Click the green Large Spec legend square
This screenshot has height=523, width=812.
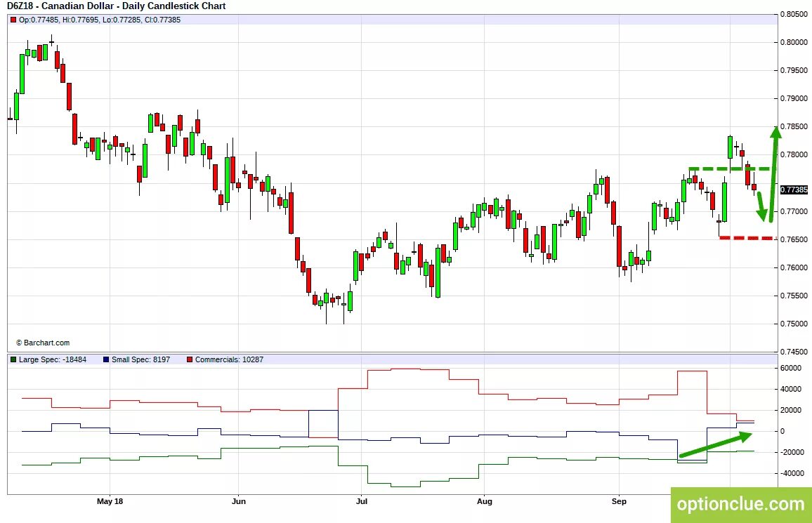coord(13,359)
